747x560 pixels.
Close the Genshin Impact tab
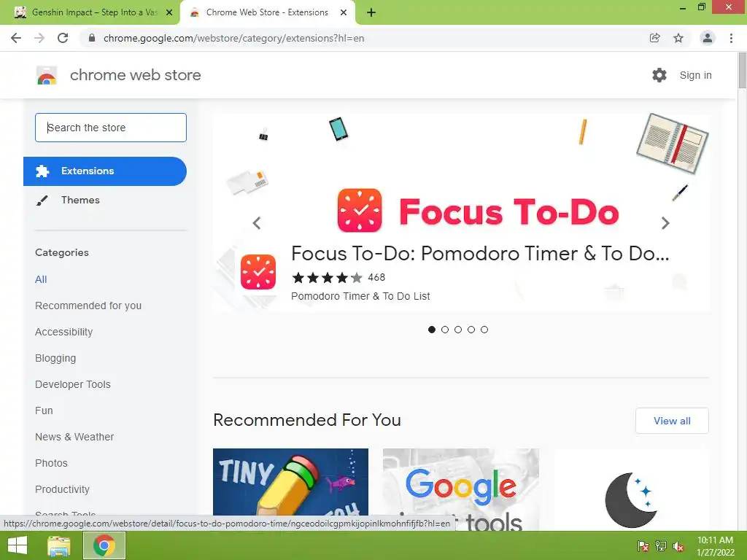click(x=169, y=13)
